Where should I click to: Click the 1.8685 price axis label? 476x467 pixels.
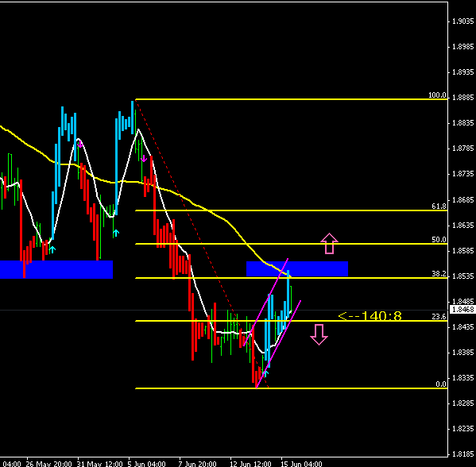click(x=463, y=200)
